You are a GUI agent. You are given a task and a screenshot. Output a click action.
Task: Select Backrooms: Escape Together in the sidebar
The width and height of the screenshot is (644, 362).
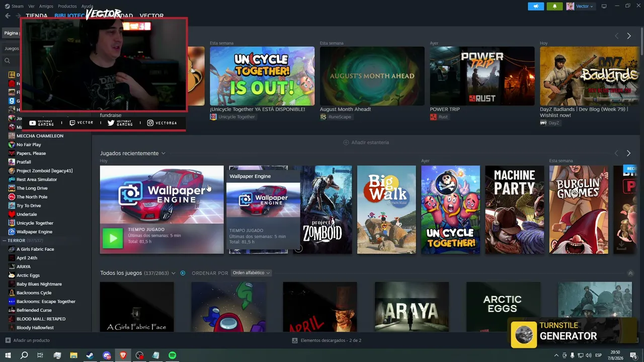[x=46, y=301]
